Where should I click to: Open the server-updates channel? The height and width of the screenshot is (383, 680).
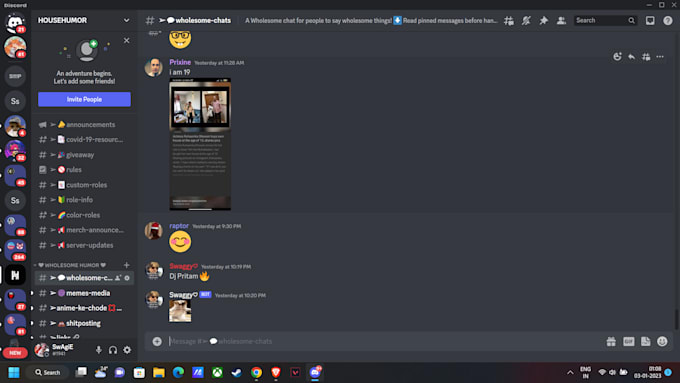(x=85, y=245)
